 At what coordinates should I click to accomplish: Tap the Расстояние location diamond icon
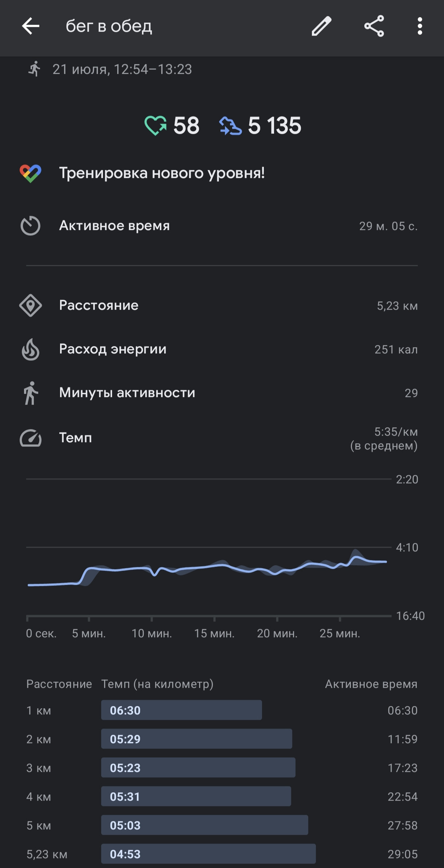(31, 305)
